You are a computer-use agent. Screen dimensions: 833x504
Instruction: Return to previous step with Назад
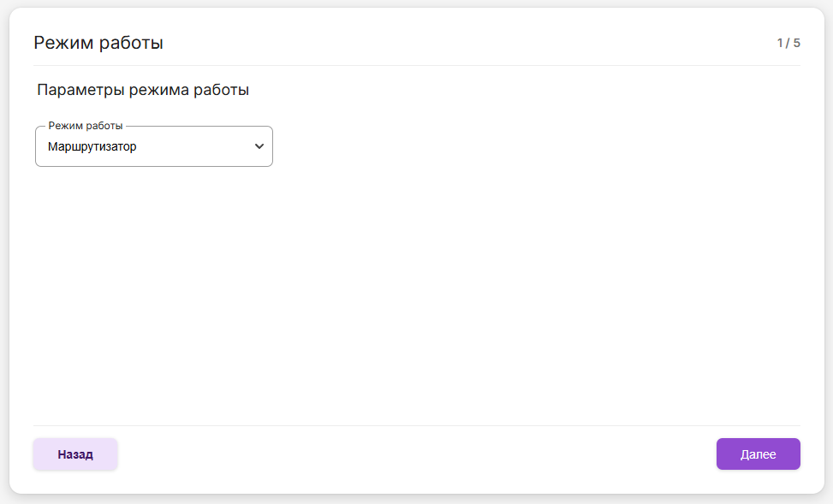point(75,454)
